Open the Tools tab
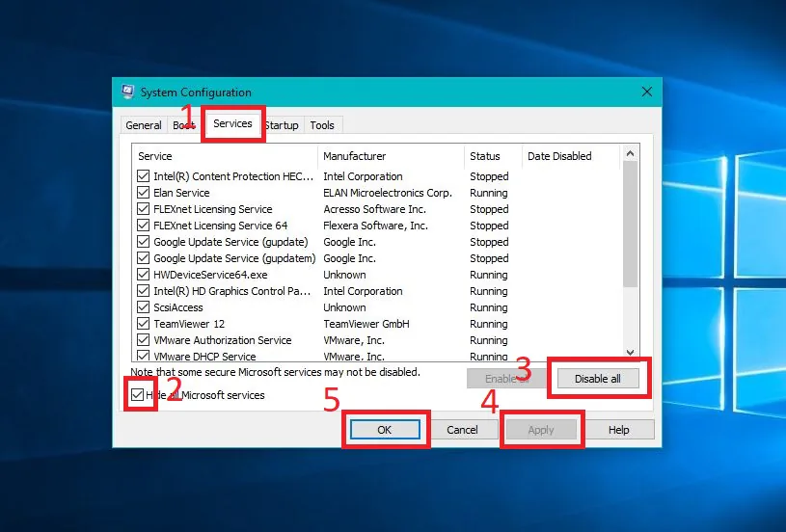Image resolution: width=786 pixels, height=532 pixels. click(322, 125)
